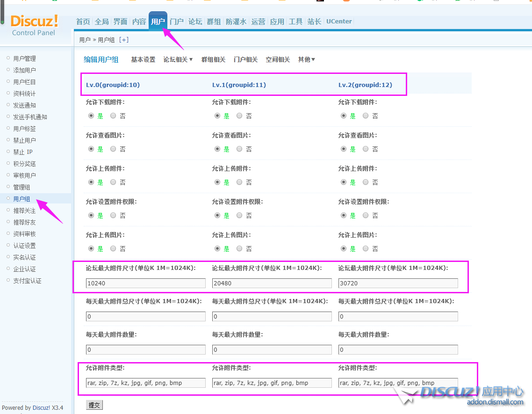Open the UCenter top navigation tab
Image resolution: width=532 pixels, height=414 pixels.
[339, 22]
